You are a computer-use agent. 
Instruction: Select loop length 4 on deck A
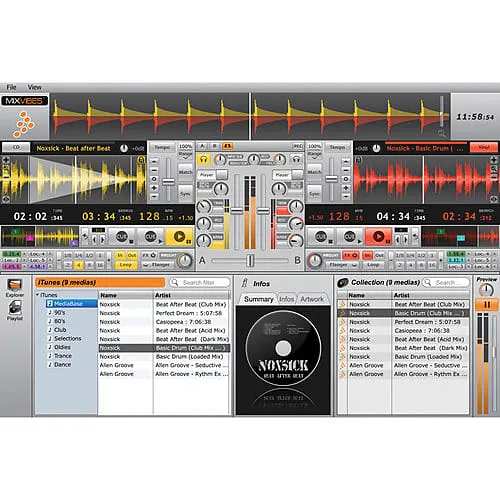click(79, 265)
